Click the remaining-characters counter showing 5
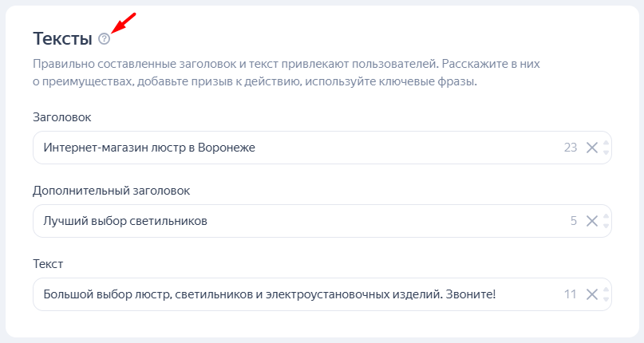Image resolution: width=644 pixels, height=343 pixels. click(574, 221)
